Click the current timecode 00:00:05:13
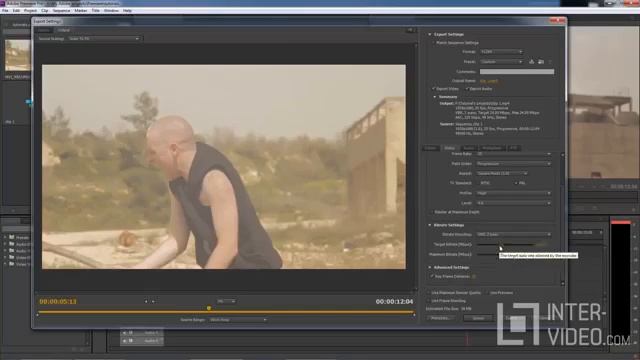The image size is (640, 360). coord(58,302)
